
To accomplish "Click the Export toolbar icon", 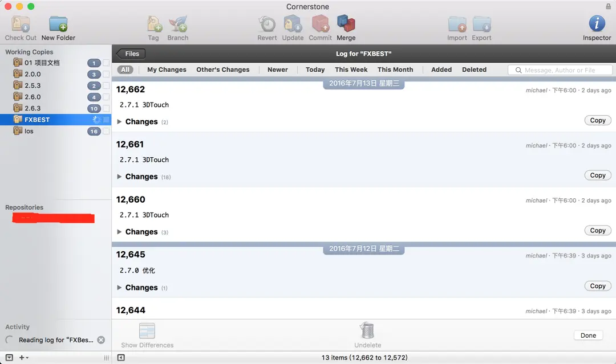I will (x=481, y=24).
